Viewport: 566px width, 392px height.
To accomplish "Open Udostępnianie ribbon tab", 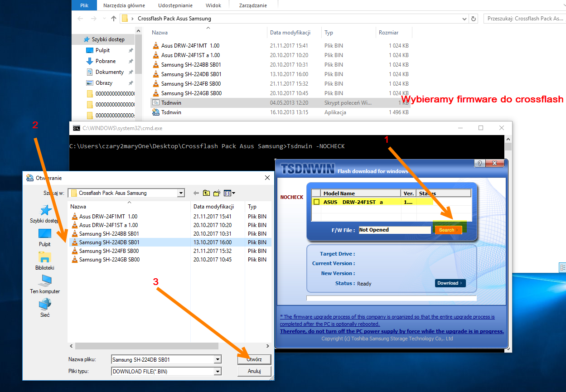I will (175, 5).
